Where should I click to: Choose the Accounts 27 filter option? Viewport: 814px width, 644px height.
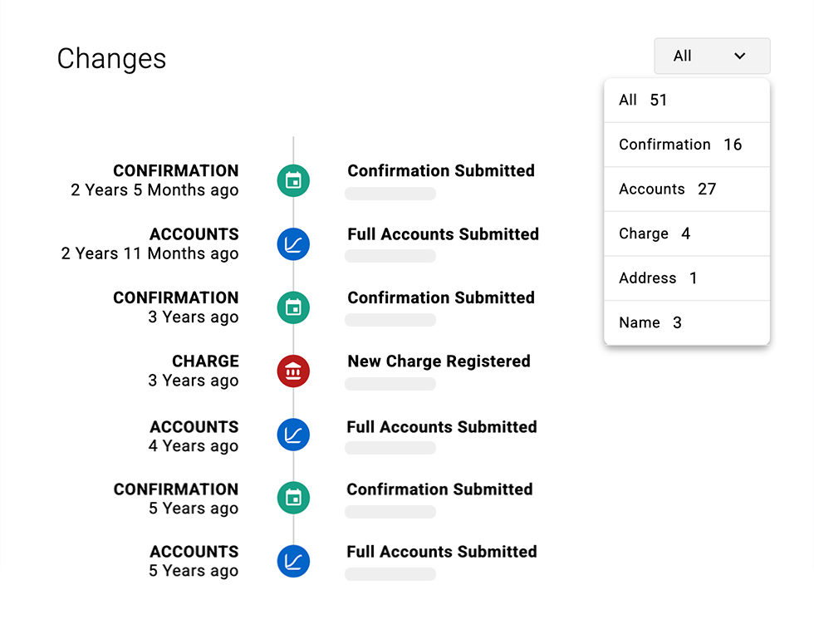click(686, 189)
